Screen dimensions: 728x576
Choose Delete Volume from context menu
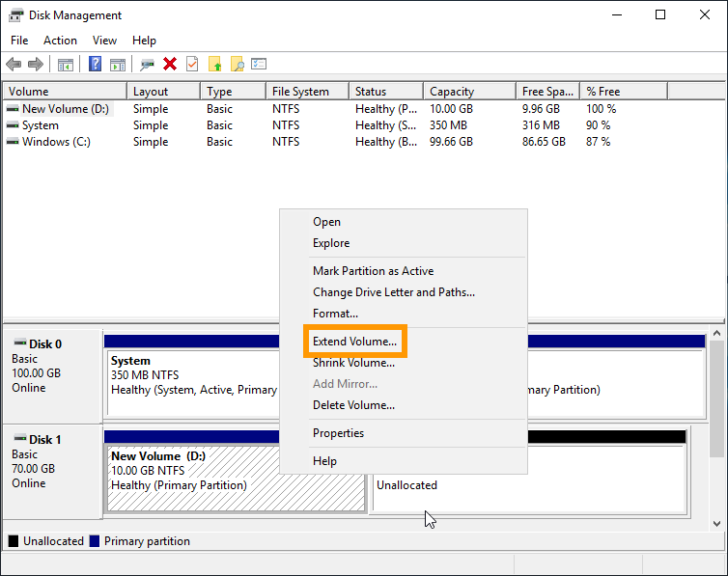coord(353,405)
